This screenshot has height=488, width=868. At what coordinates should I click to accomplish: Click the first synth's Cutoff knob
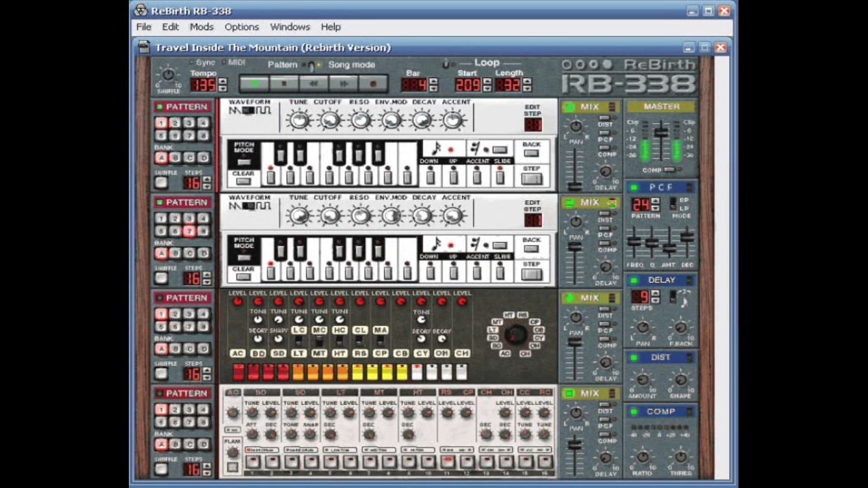330,121
